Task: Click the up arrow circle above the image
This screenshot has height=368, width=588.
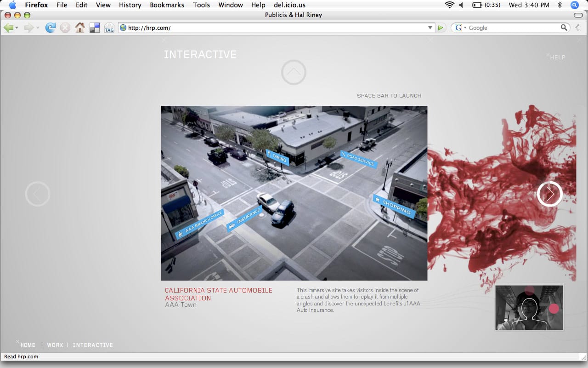Action: tap(294, 72)
